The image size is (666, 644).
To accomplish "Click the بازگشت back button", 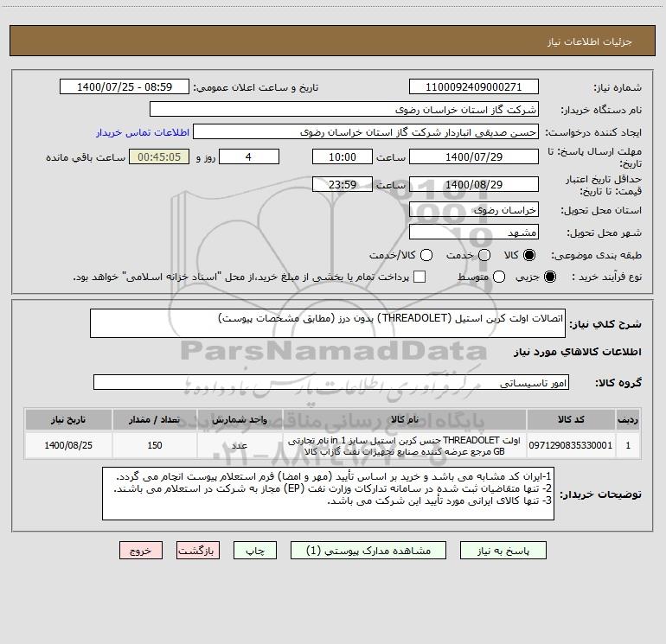I will pyautogui.click(x=198, y=550).
